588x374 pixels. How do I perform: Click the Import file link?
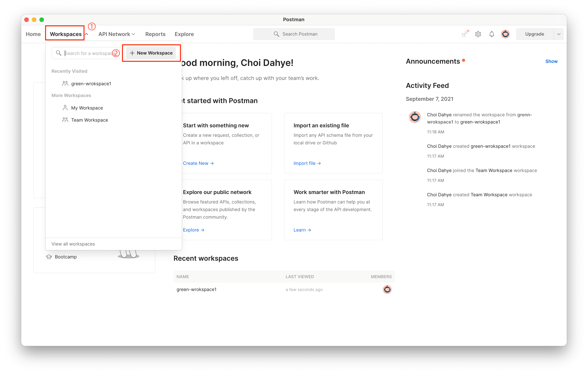[x=307, y=163]
